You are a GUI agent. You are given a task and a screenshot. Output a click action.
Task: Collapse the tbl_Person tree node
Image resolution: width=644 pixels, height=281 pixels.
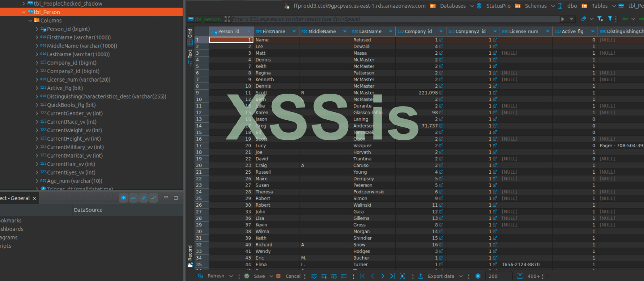tap(23, 12)
